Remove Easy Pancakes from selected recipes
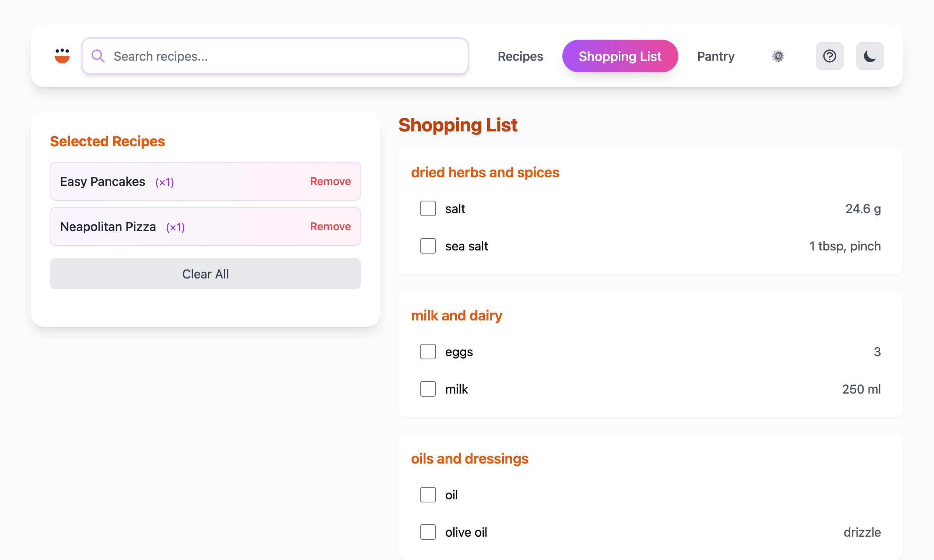This screenshot has height=560, width=934. coord(330,181)
